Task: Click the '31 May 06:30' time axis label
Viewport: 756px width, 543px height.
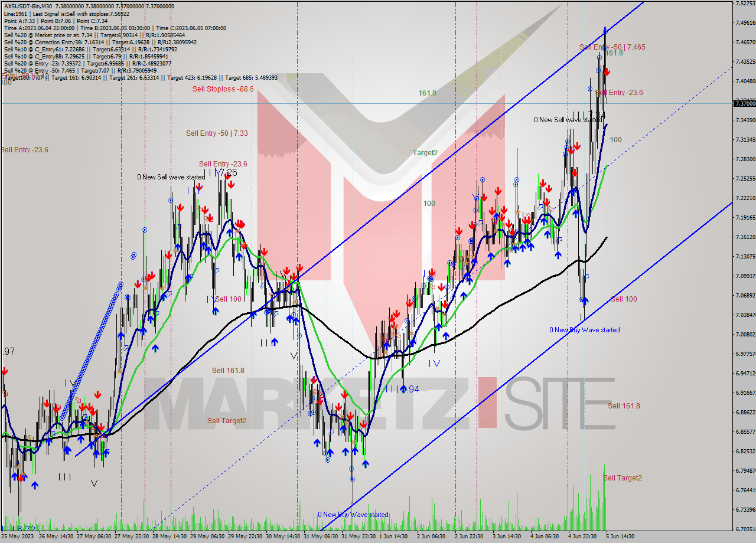Action: pos(321,537)
